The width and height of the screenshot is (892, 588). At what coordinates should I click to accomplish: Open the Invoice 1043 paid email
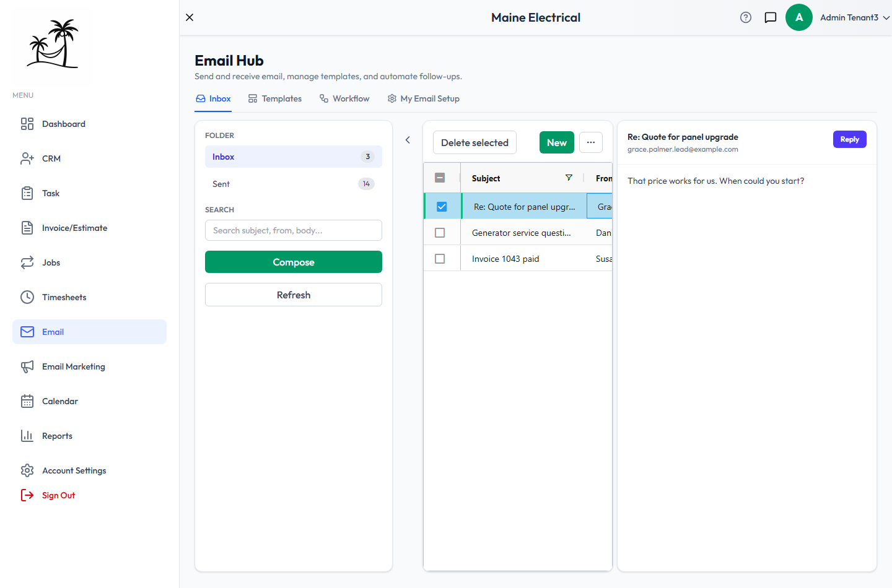click(505, 259)
